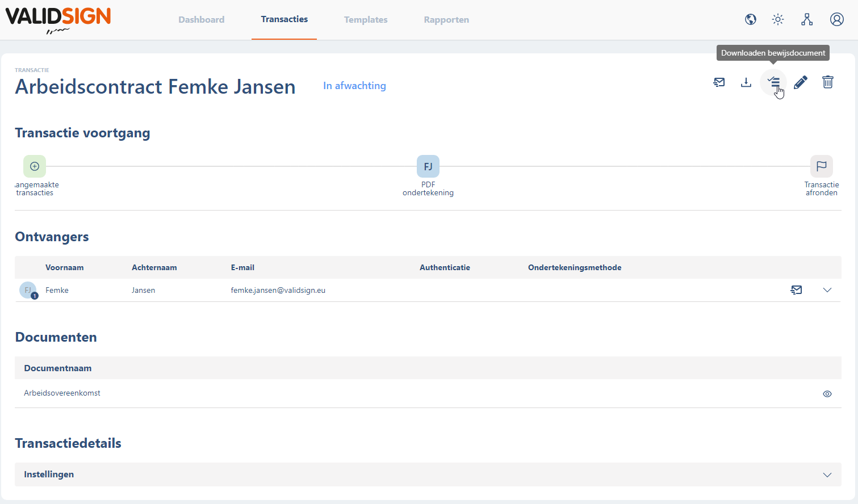Click the 'In afwachting' status label
The image size is (858, 504).
tap(355, 86)
